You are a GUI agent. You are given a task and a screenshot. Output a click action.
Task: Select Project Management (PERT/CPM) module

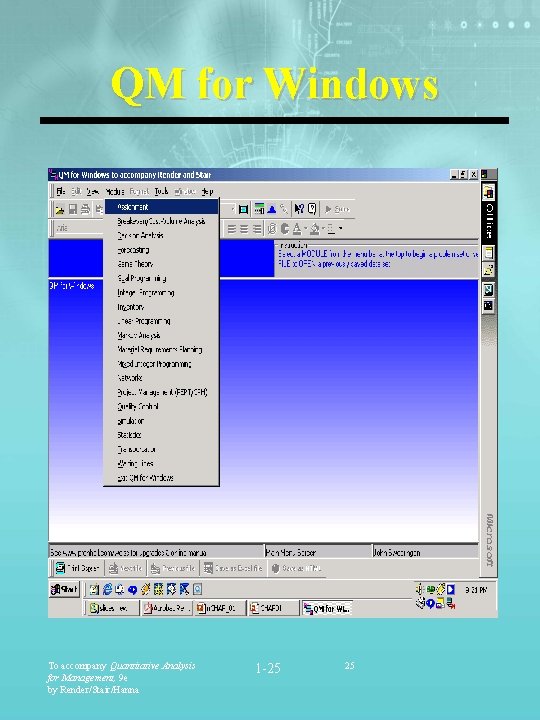pyautogui.click(x=161, y=392)
